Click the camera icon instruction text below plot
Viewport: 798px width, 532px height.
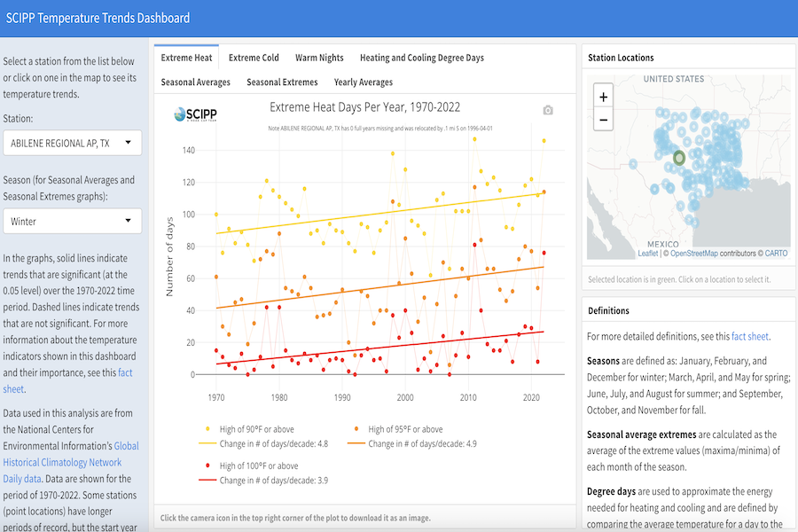[295, 518]
